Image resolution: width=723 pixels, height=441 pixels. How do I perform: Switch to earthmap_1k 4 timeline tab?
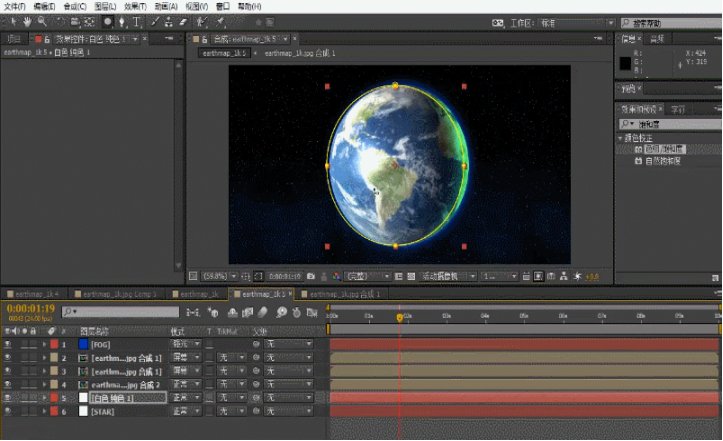click(34, 294)
